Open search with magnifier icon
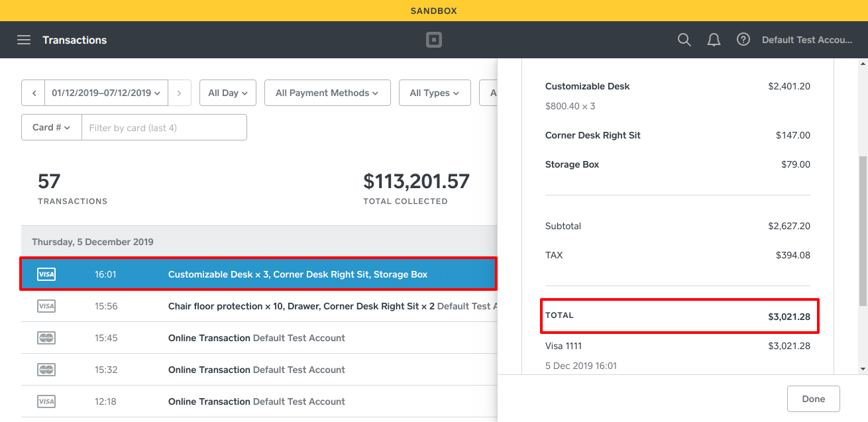 tap(684, 40)
